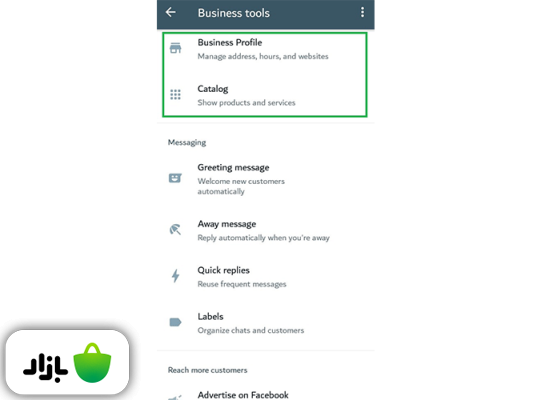
Task: Click the Business tools title
Action: 234,13
